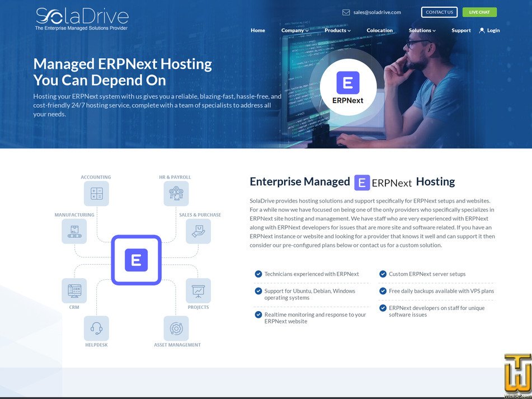The width and height of the screenshot is (532, 399).
Task: Click the checkmark beside Support for Ubuntu, Debian, Windows
Action: point(258,291)
